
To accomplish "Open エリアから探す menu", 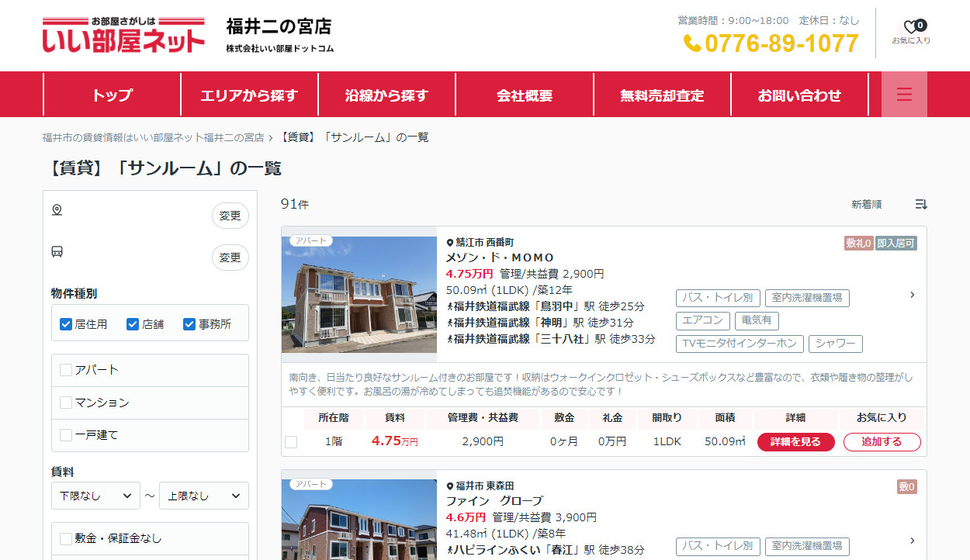I will tap(249, 95).
